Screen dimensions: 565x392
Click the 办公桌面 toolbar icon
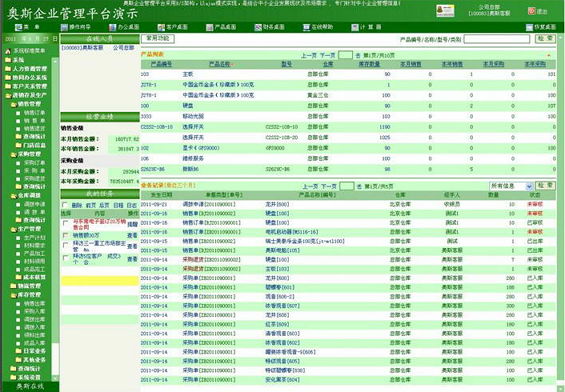pyautogui.click(x=112, y=27)
